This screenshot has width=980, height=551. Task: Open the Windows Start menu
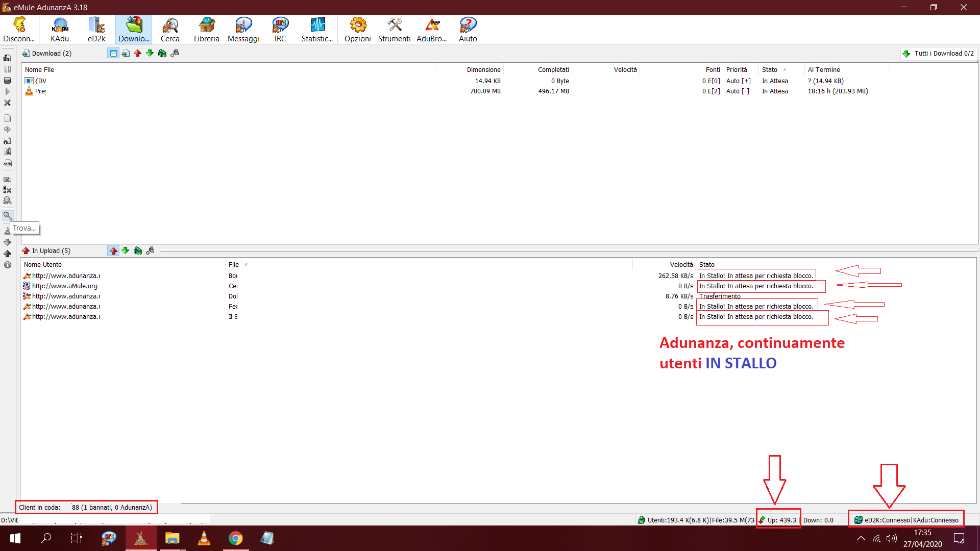[x=15, y=538]
